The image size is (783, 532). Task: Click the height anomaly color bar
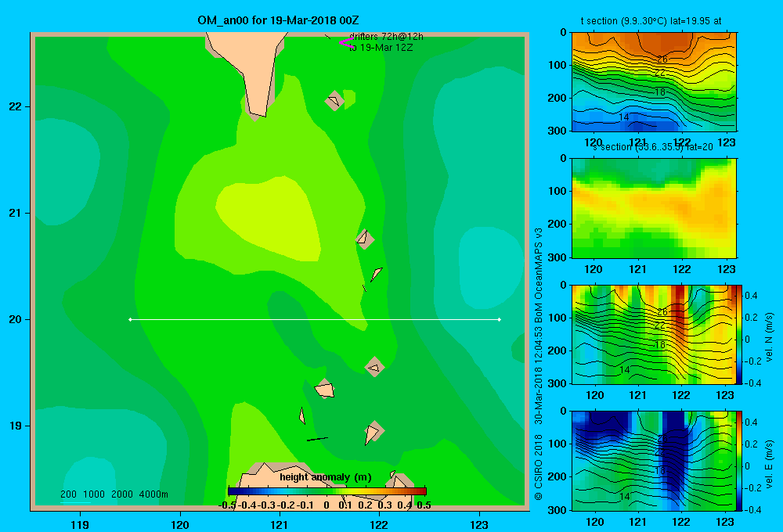(327, 491)
